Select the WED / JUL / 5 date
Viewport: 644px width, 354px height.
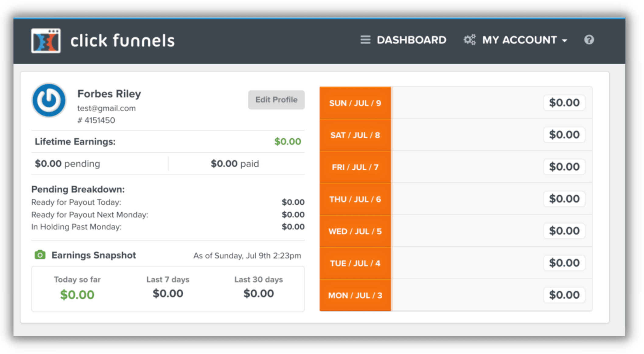[x=355, y=231]
